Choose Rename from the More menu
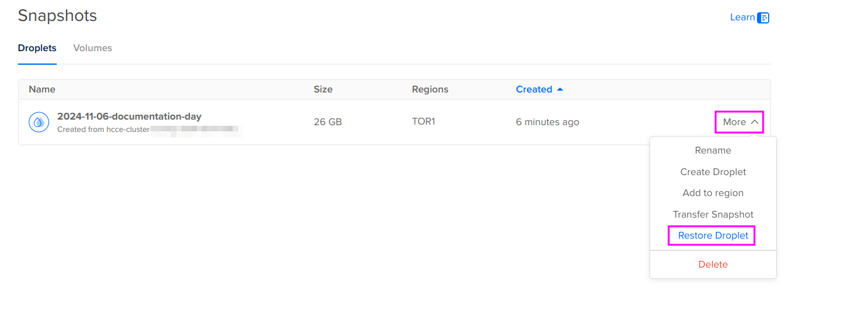This screenshot has height=320, width=868. [x=713, y=150]
